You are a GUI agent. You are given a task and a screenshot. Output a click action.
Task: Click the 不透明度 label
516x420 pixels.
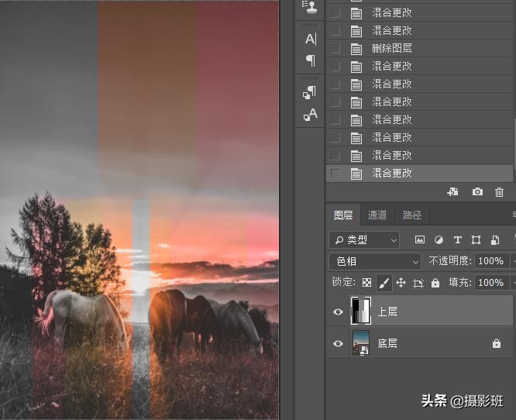click(x=450, y=261)
